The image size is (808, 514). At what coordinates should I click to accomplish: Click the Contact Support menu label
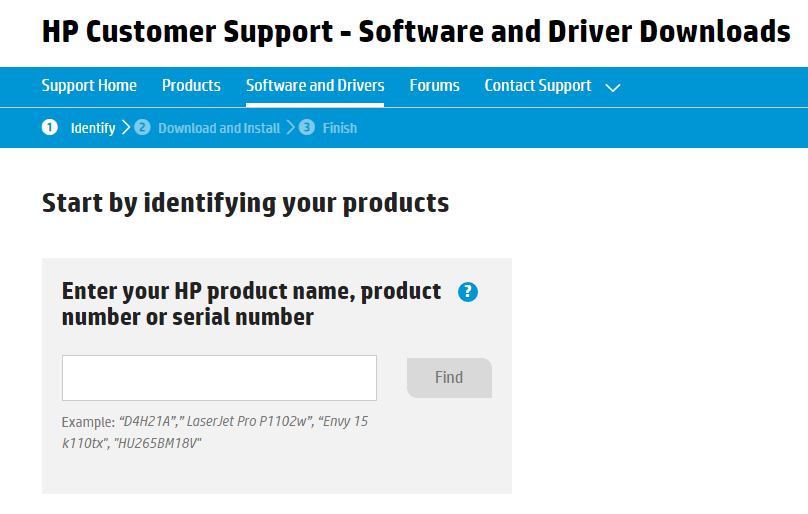537,86
